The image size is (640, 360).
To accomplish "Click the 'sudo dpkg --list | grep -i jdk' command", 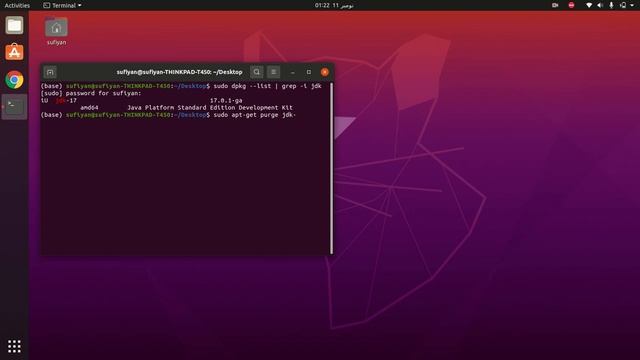I will [x=267, y=86].
